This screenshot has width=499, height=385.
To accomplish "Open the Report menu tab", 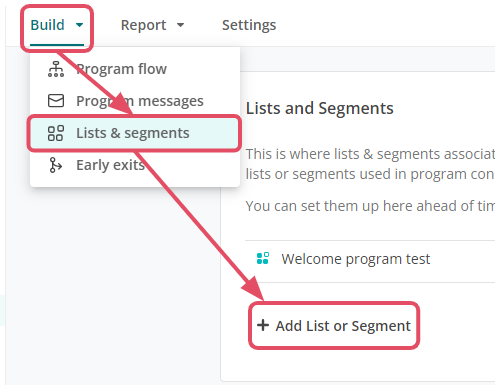I will pyautogui.click(x=152, y=25).
